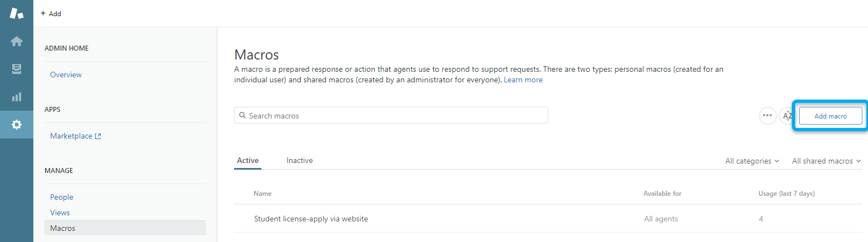Click the Zendesk logo icon

pyautogui.click(x=17, y=13)
